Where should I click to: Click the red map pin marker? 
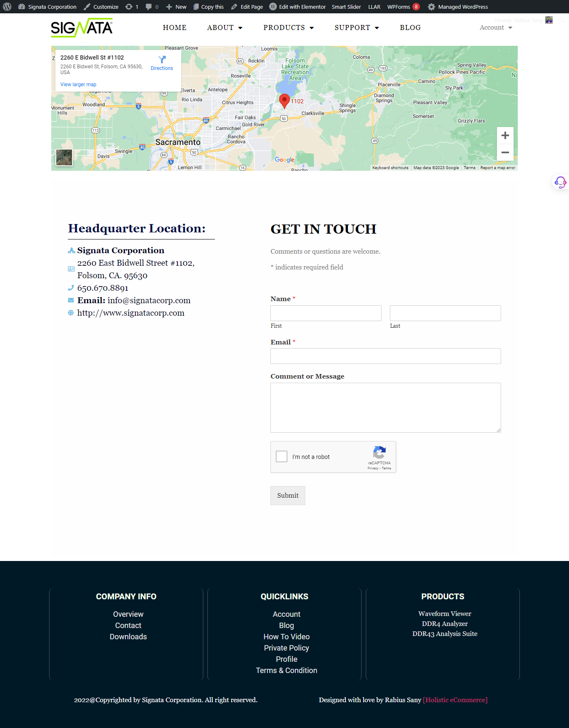click(284, 101)
